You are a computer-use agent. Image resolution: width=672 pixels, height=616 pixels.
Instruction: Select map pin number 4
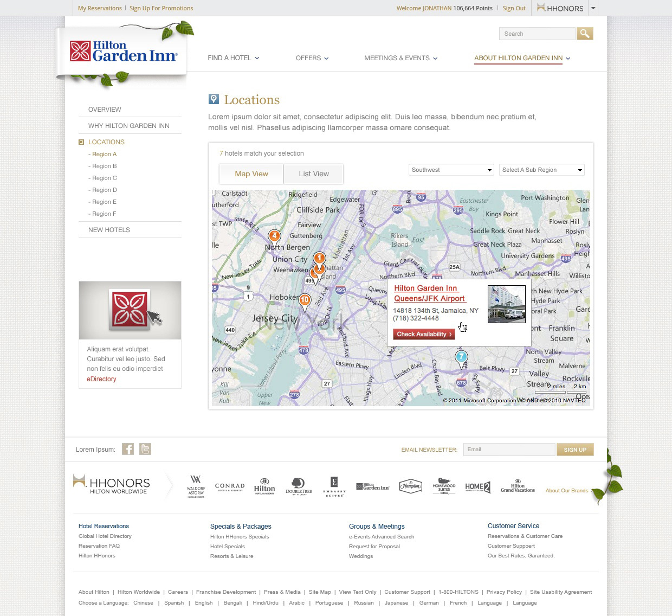(x=275, y=236)
